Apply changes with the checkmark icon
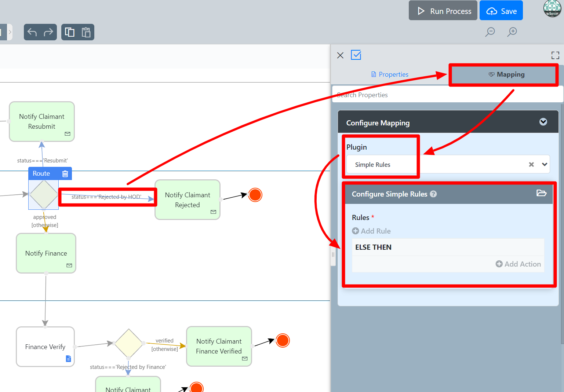564x392 pixels. click(356, 55)
